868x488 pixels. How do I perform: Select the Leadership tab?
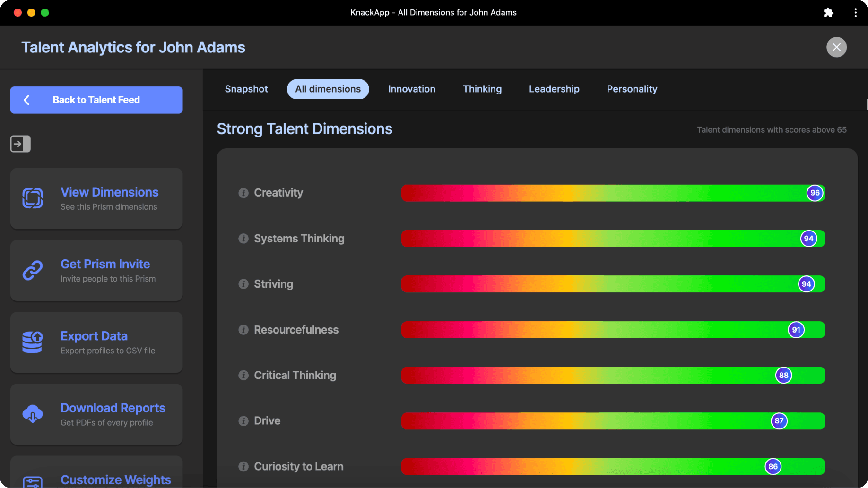[x=554, y=89]
